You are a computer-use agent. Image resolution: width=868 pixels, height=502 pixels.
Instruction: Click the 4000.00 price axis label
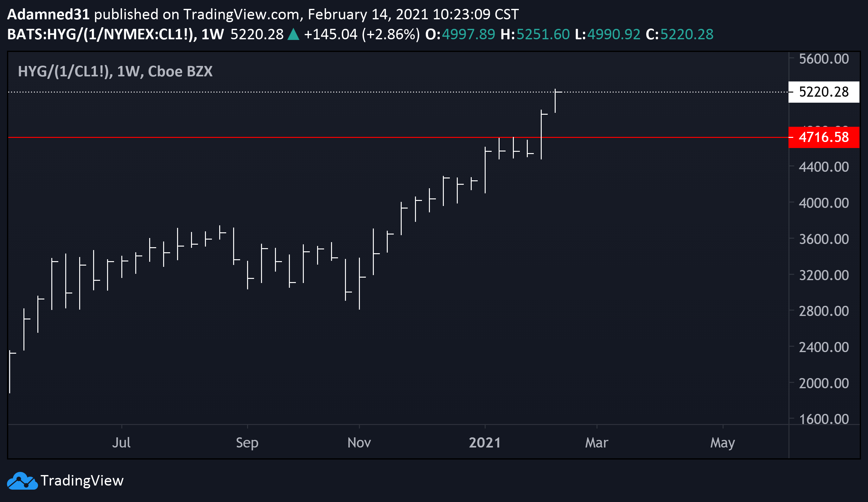824,203
